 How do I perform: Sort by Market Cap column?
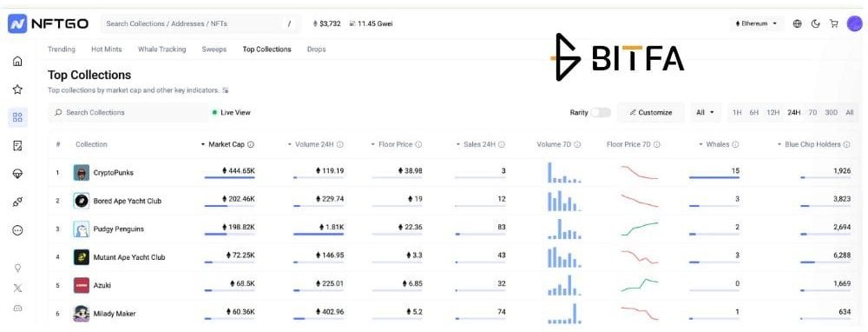pyautogui.click(x=222, y=144)
